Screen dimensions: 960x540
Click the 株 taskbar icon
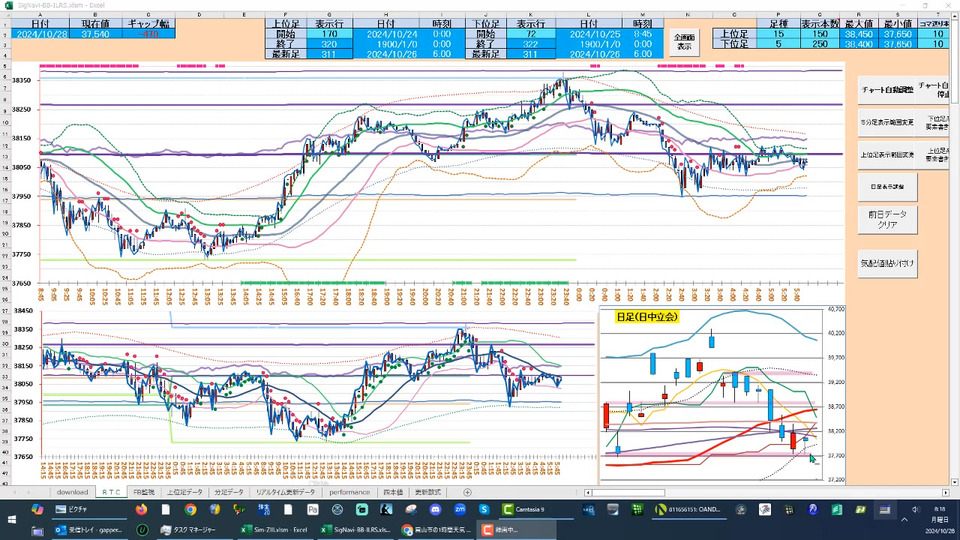pos(264,509)
